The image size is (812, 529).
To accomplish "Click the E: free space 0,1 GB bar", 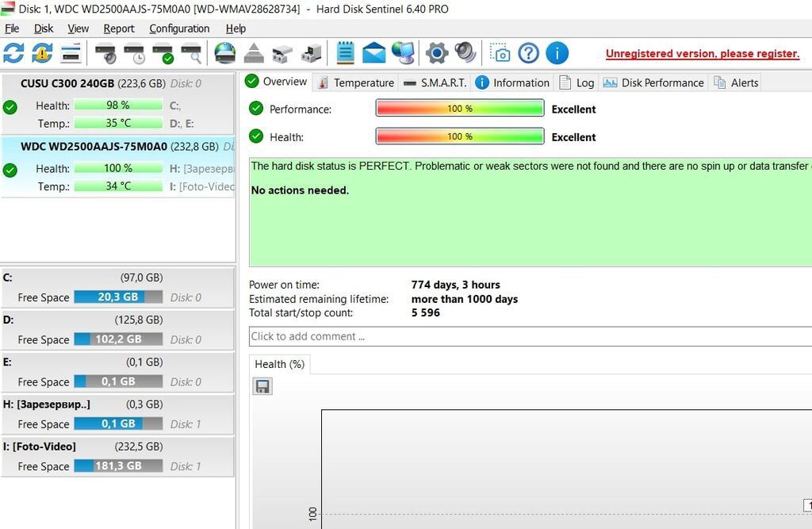I will click(118, 381).
